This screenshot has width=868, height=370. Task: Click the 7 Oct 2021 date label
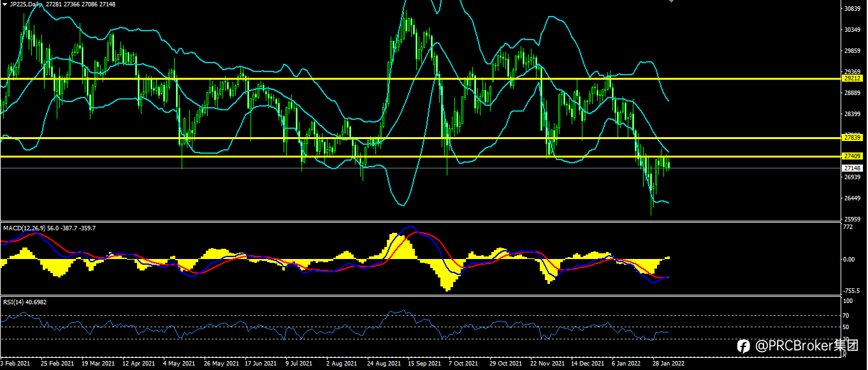point(463,364)
